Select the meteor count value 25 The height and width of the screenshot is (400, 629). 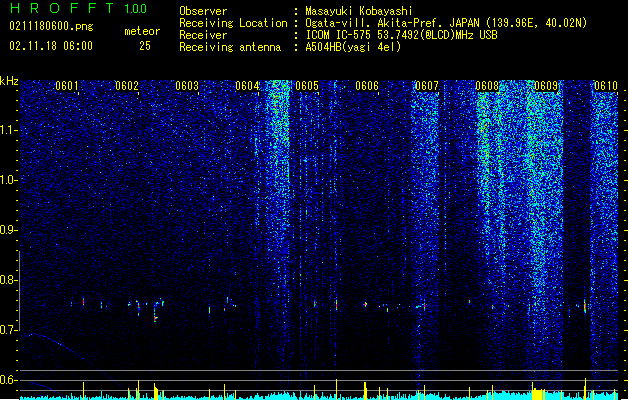click(x=145, y=46)
